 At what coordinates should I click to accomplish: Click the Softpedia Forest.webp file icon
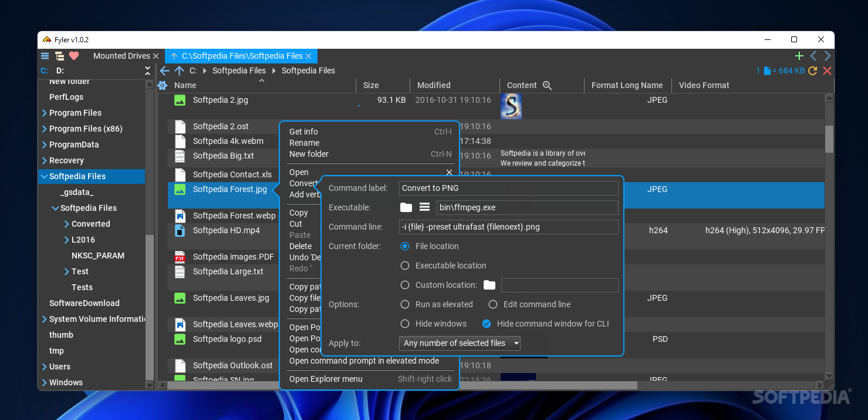(180, 216)
